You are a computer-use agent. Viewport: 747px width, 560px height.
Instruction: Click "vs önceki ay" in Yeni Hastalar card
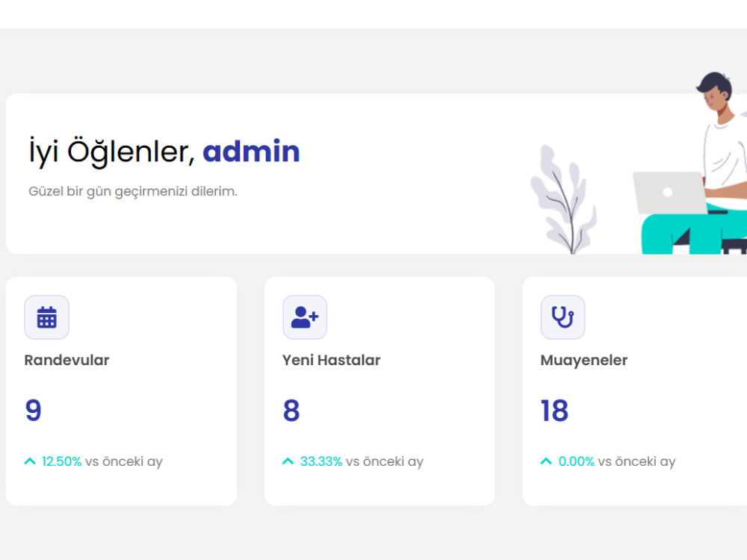click(385, 461)
